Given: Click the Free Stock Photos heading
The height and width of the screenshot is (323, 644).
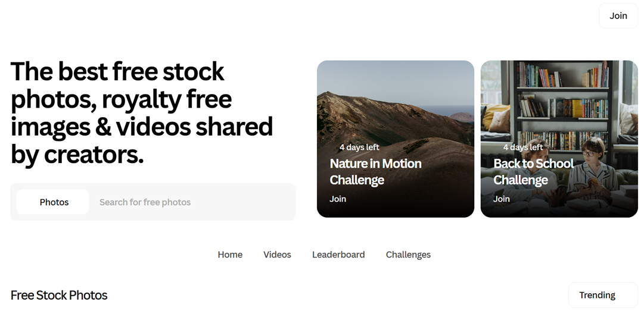Looking at the screenshot, I should (x=59, y=295).
